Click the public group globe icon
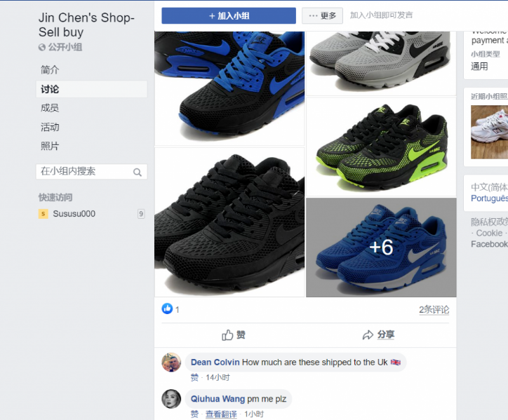508x420 pixels. (42, 47)
